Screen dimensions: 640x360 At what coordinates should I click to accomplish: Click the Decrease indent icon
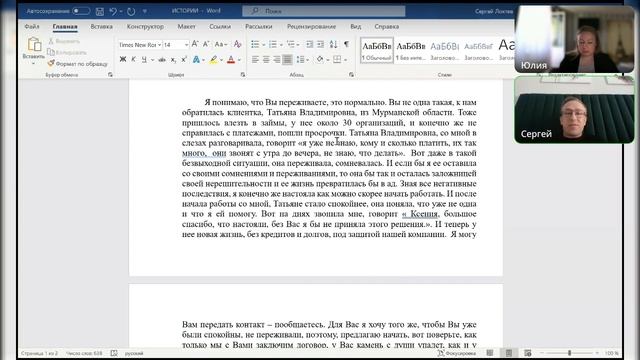pyautogui.click(x=309, y=44)
